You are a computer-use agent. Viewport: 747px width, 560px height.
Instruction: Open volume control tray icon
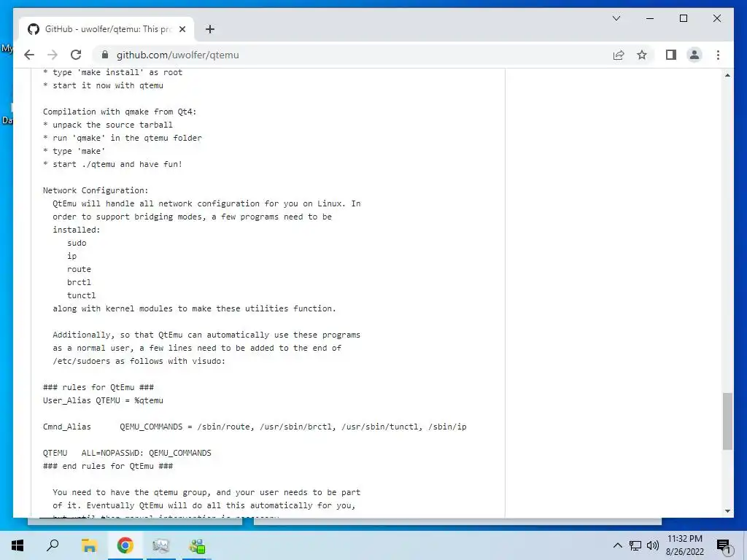(x=652, y=545)
